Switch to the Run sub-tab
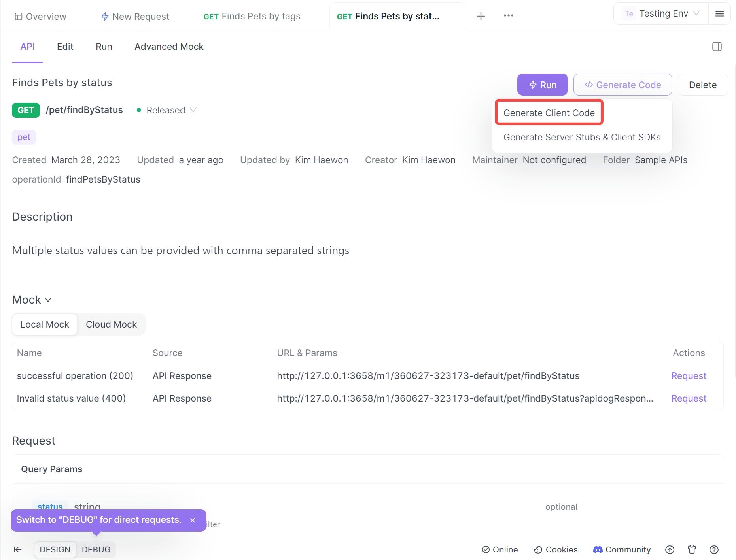The width and height of the screenshot is (736, 560). click(104, 47)
